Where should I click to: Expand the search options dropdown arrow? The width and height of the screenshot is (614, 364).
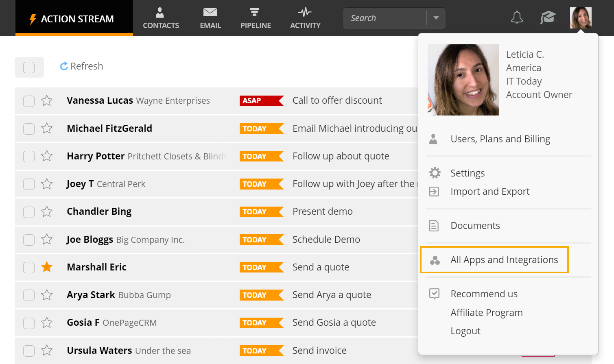point(436,18)
